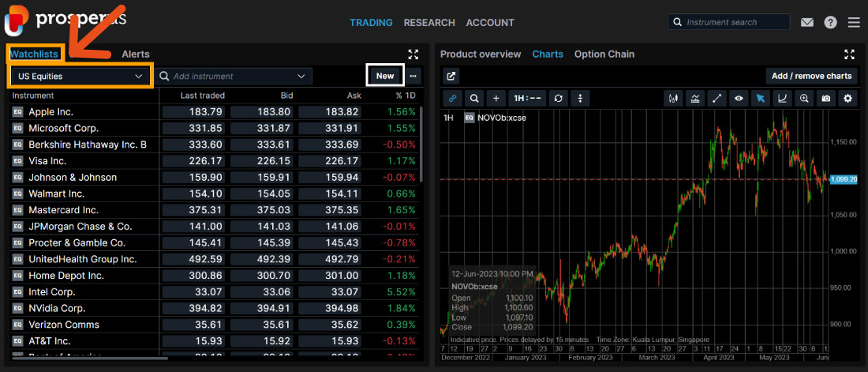Switch to the Watchlists tab
Image resolution: width=868 pixels, height=372 pixels.
[34, 54]
